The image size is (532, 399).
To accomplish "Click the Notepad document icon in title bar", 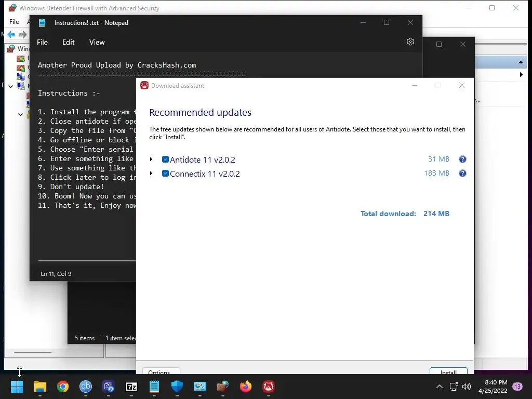I will tap(42, 23).
